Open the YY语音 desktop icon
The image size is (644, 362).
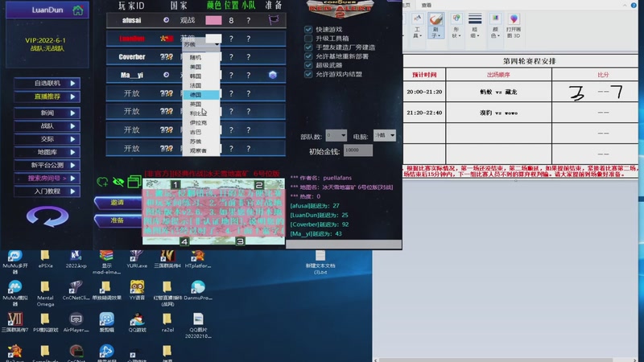click(x=137, y=290)
